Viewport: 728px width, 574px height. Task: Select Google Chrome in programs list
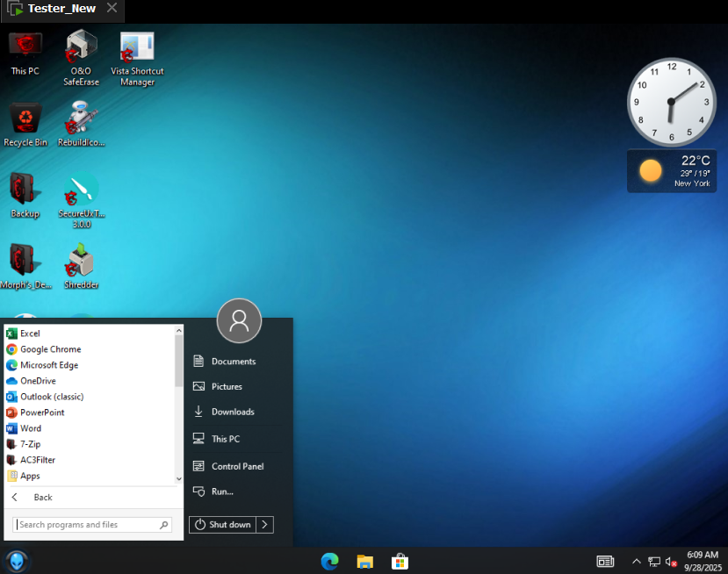[50, 349]
